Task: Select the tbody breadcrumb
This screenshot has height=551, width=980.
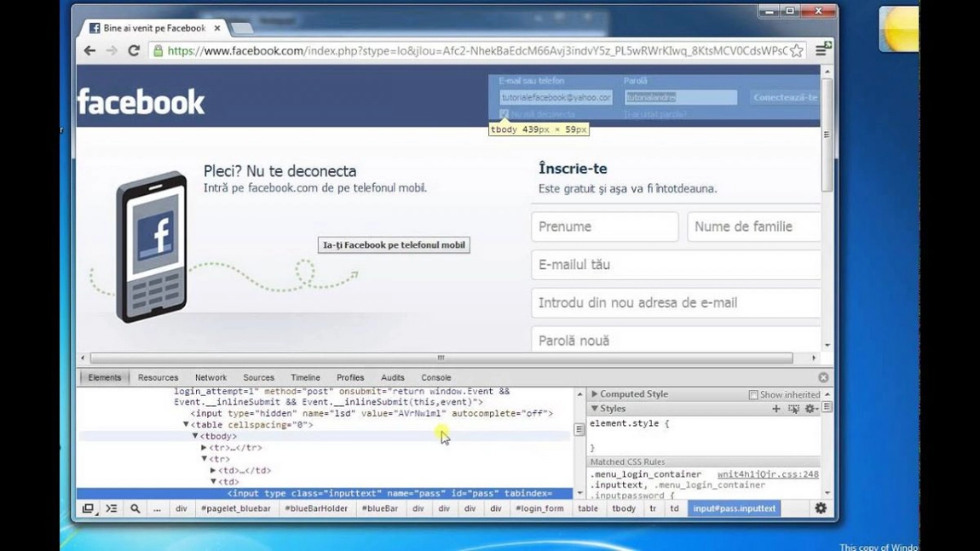Action: tap(624, 508)
